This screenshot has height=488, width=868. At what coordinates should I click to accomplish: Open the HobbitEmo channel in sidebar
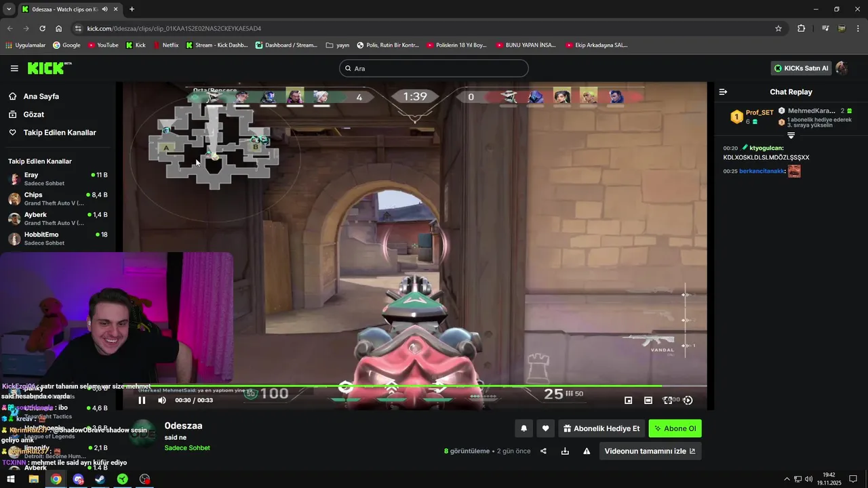57,239
